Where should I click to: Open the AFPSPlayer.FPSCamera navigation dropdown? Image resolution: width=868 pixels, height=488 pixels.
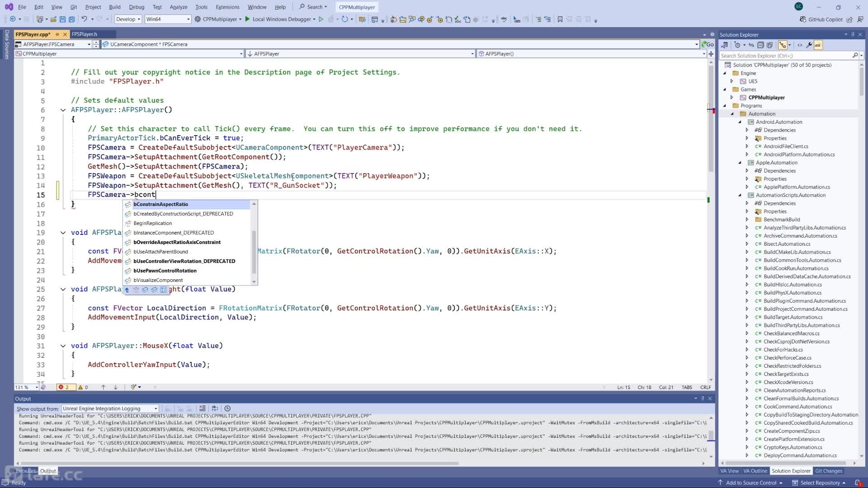[x=53, y=44]
